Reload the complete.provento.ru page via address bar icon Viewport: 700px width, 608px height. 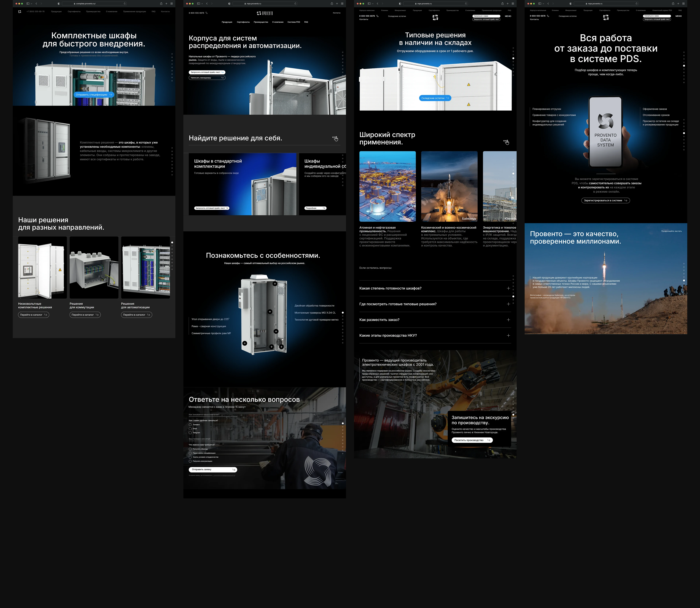coord(125,4)
